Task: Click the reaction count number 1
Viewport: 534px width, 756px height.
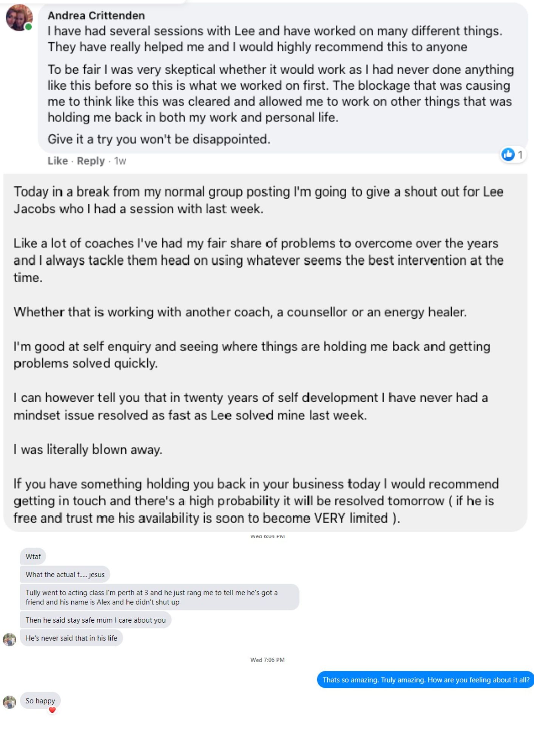Action: point(520,155)
